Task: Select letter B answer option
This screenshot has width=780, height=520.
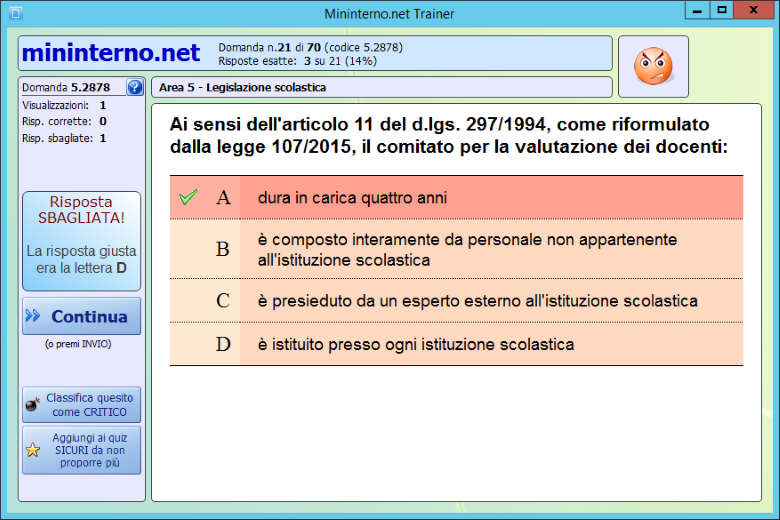Action: 223,249
